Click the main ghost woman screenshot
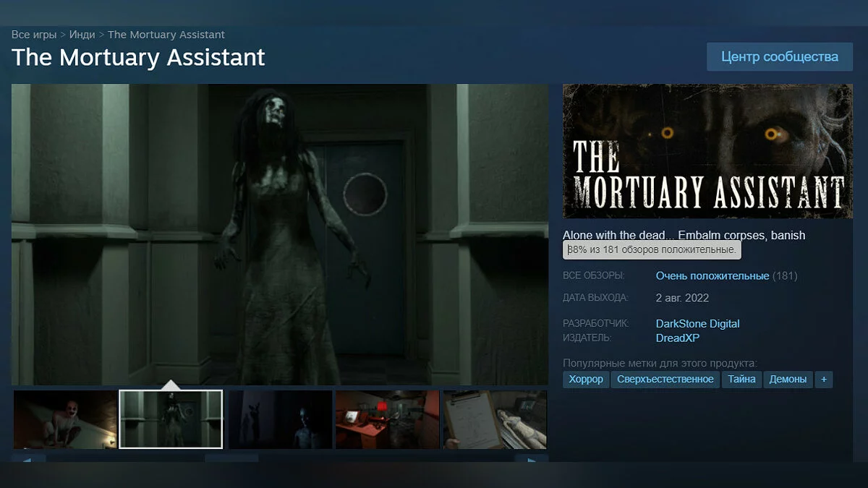The height and width of the screenshot is (488, 868). pos(280,234)
